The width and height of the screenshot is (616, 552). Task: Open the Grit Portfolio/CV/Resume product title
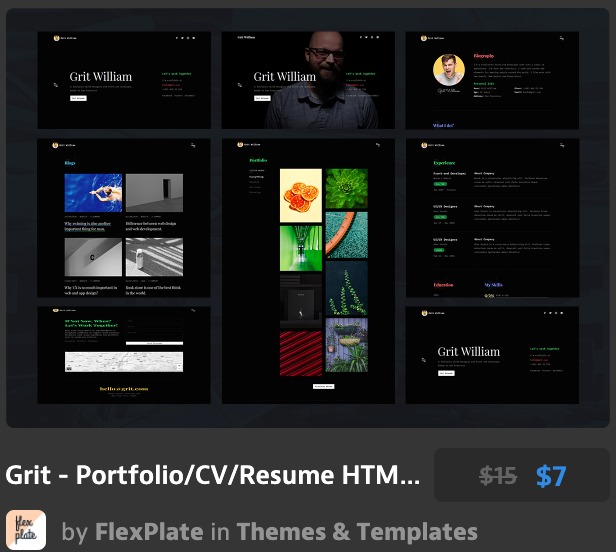[x=213, y=475]
